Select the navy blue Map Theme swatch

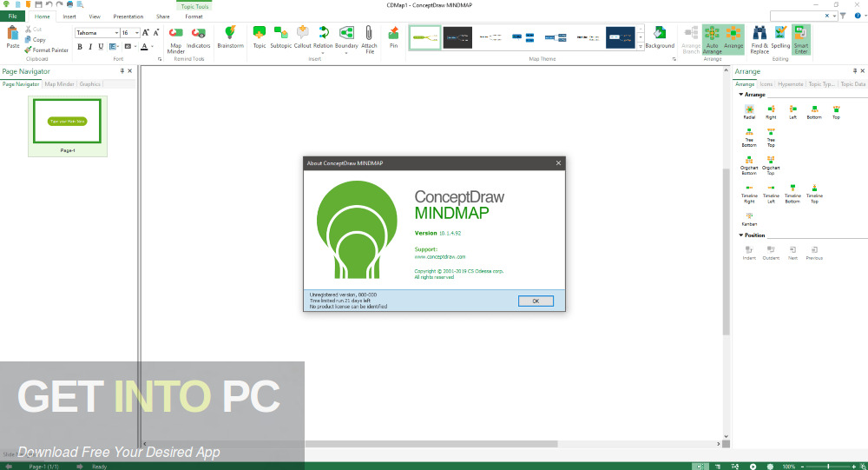tap(620, 37)
